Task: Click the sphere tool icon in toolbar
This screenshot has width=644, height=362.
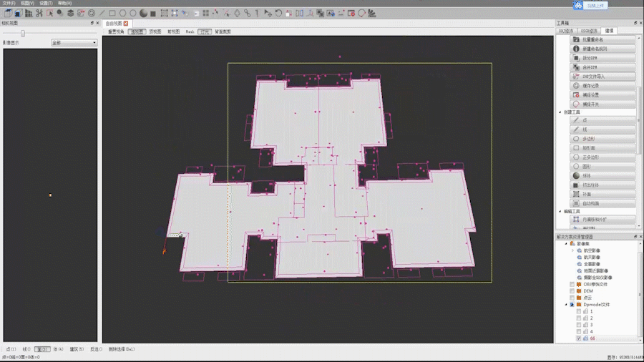Action: click(x=143, y=13)
